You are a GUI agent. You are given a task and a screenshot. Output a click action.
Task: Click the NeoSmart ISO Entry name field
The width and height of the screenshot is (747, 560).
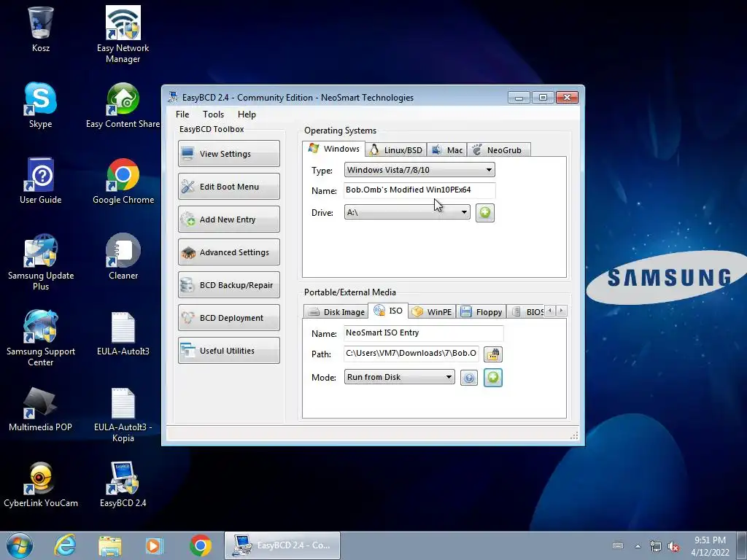pyautogui.click(x=424, y=332)
